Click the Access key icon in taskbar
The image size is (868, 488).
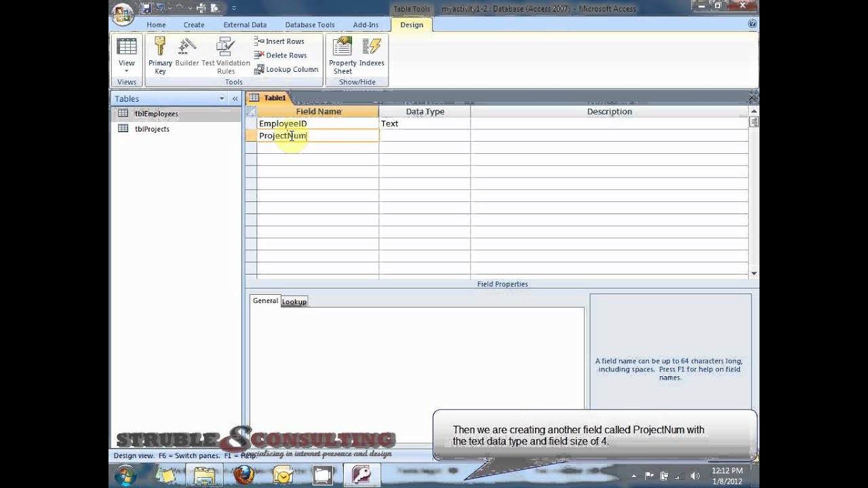[362, 475]
